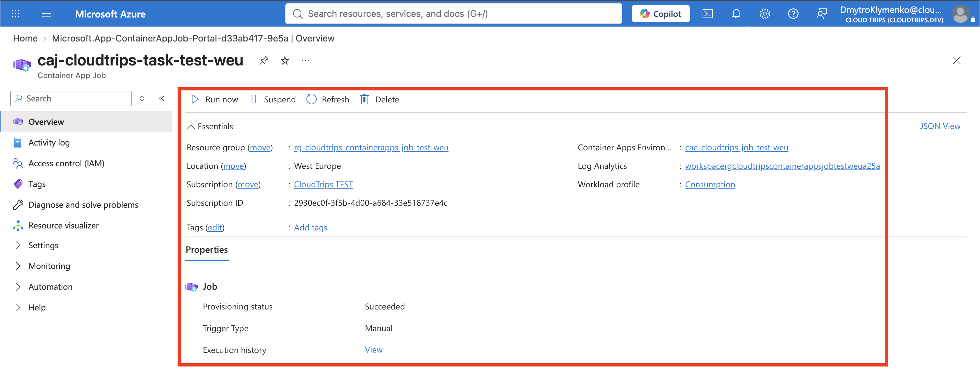Viewport: 980px width, 372px height.
Task: Close the resource blade with the X
Action: click(956, 60)
